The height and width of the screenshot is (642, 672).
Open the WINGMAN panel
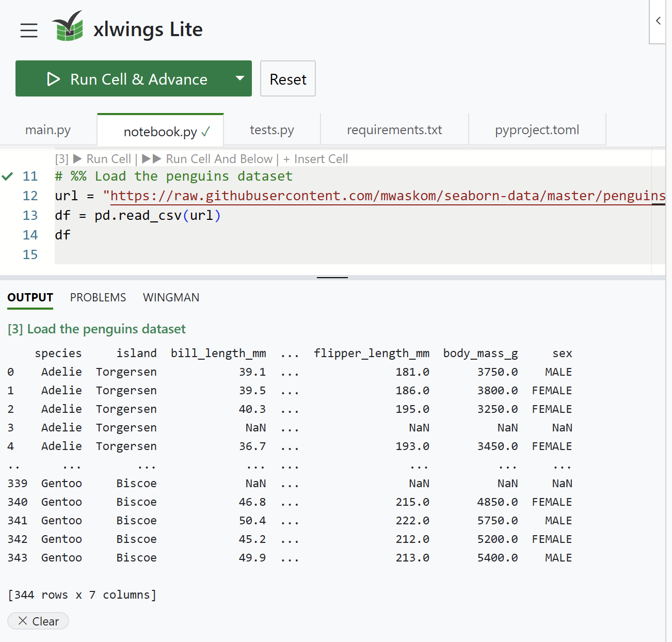pos(171,298)
